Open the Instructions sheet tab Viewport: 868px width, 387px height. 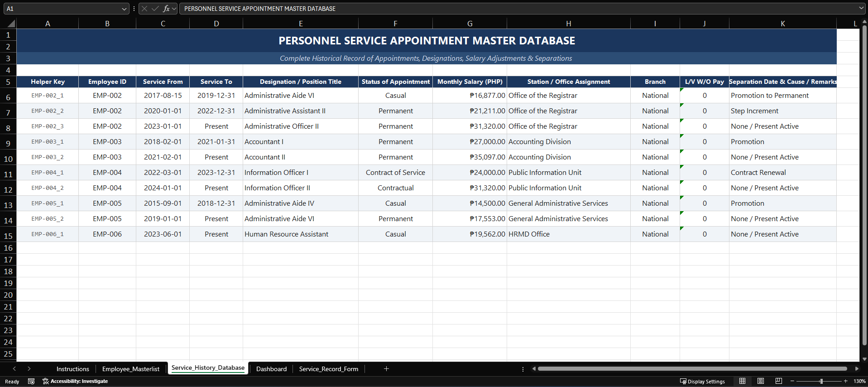73,369
